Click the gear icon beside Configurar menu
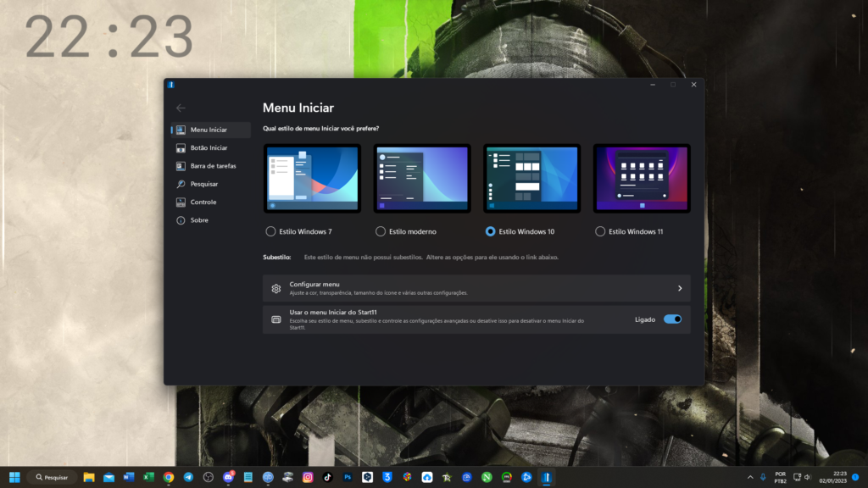 [276, 288]
